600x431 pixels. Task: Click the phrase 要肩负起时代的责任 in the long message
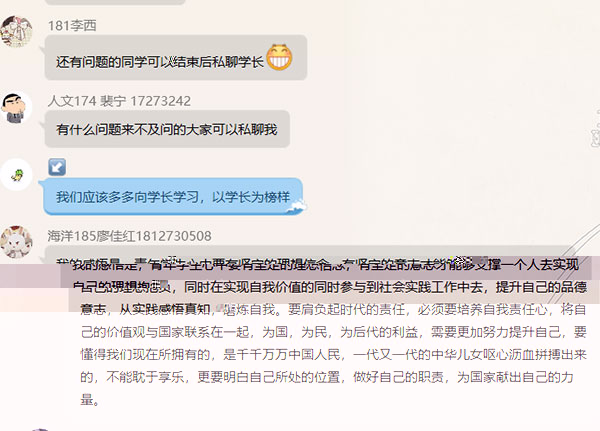346,309
